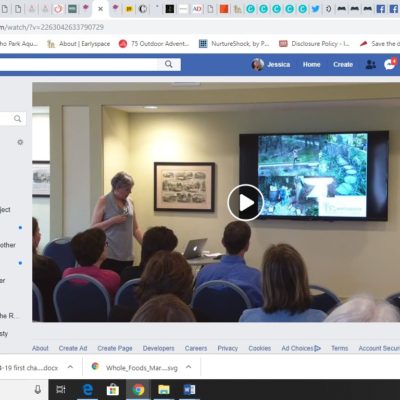The height and width of the screenshot is (400, 400).
Task: Play the presentation video
Action: click(246, 202)
